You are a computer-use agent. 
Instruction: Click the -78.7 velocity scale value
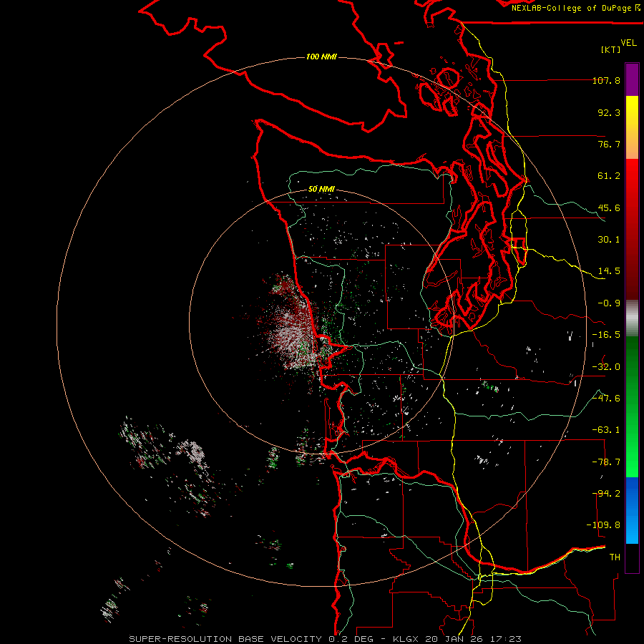coord(607,462)
